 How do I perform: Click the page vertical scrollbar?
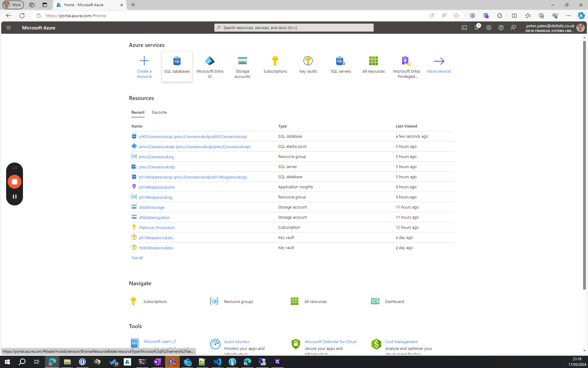(x=584, y=165)
